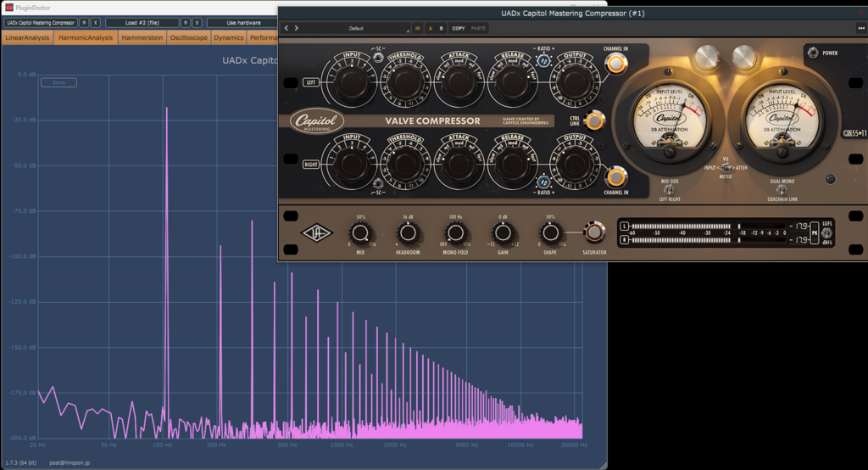Switch to the Hammerstein tab
Viewport: 868px width, 470px height.
click(142, 37)
